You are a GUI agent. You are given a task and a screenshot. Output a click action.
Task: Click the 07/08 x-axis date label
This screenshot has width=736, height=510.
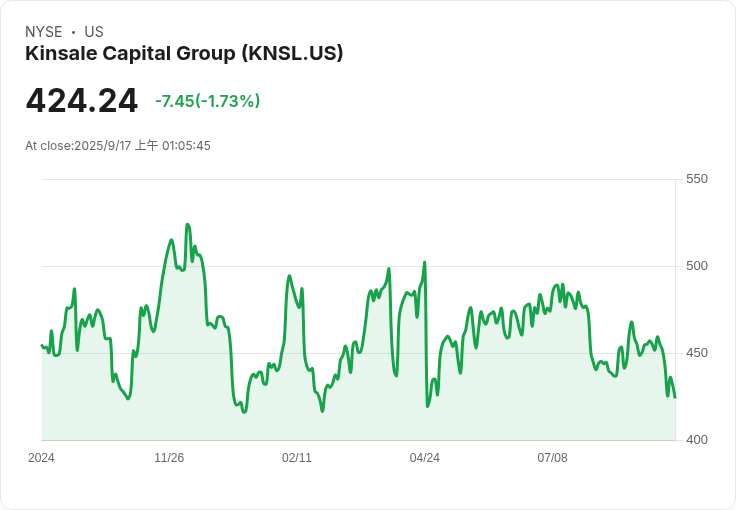click(552, 458)
